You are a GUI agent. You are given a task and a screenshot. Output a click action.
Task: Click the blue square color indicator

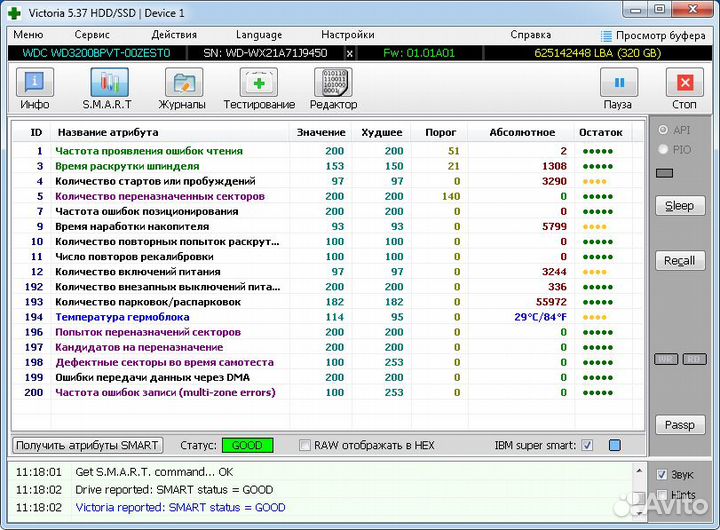pos(615,445)
